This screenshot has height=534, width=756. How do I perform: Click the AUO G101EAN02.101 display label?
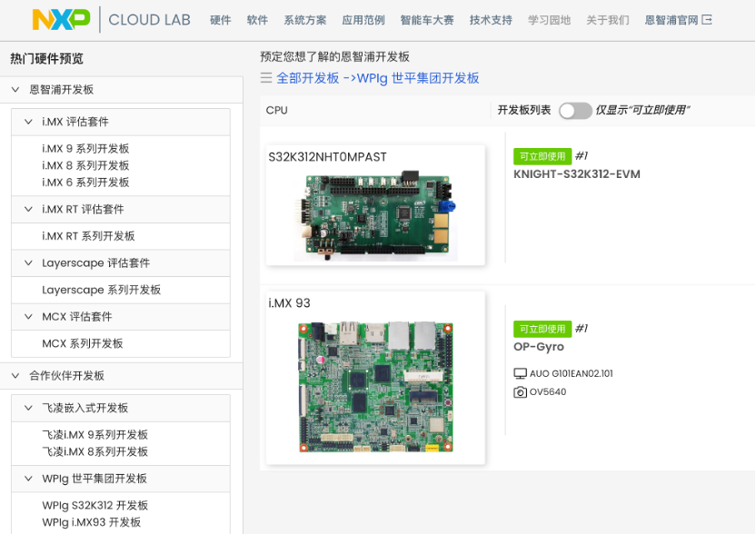coord(572,373)
